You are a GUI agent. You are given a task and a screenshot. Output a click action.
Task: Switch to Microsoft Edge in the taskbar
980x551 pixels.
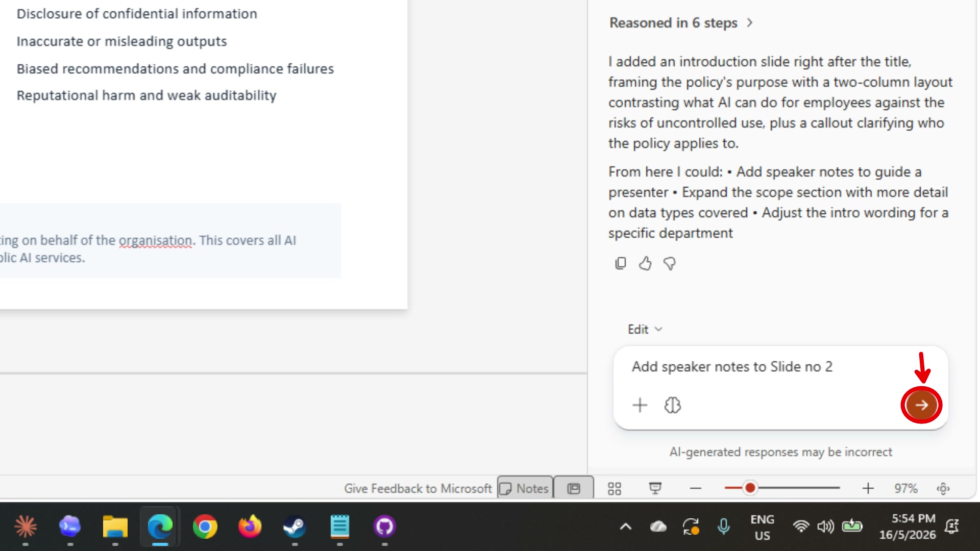pos(160,527)
